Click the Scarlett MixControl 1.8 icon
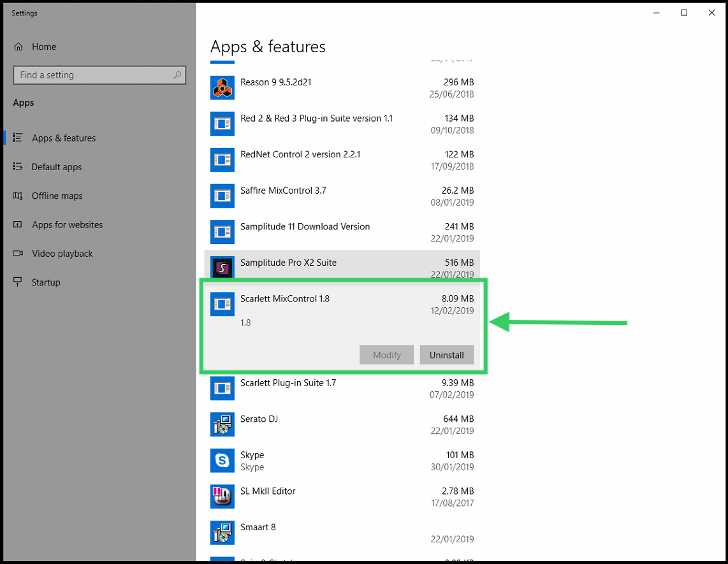The height and width of the screenshot is (564, 728). point(222,304)
